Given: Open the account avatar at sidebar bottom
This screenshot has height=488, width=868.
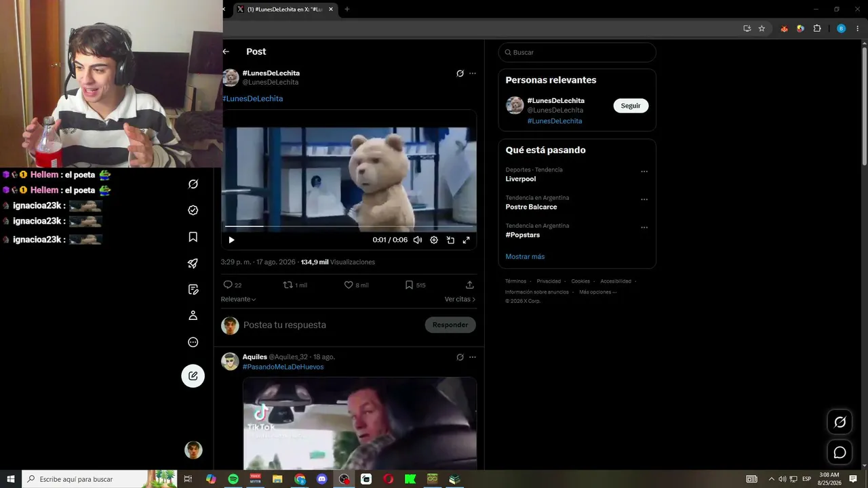Looking at the screenshot, I should pyautogui.click(x=193, y=450).
